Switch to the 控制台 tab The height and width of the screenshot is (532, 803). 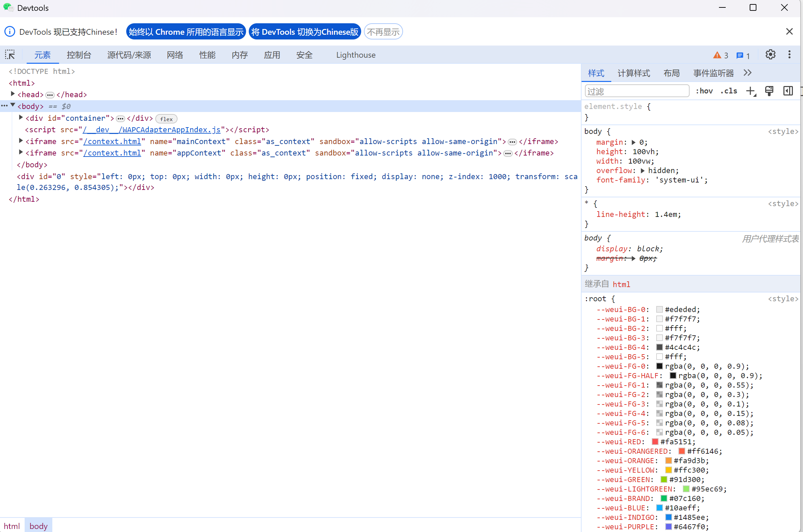(79, 55)
